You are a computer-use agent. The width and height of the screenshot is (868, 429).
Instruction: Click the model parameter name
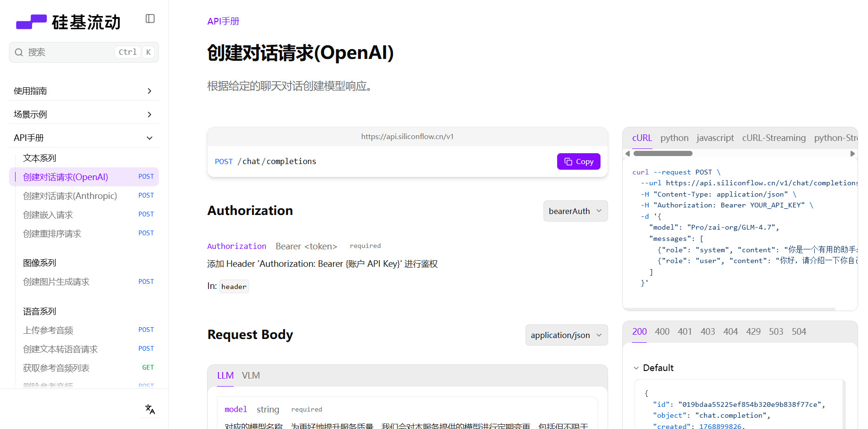tap(236, 409)
